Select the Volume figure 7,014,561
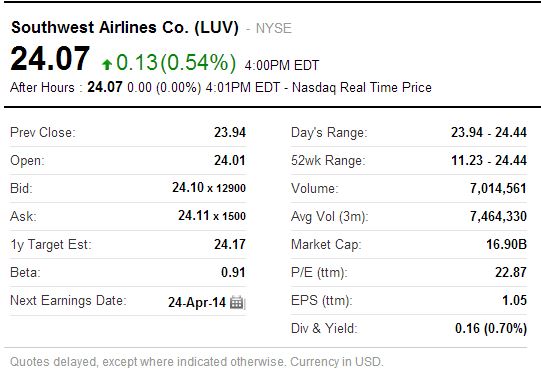Image resolution: width=541 pixels, height=385 pixels. point(498,189)
